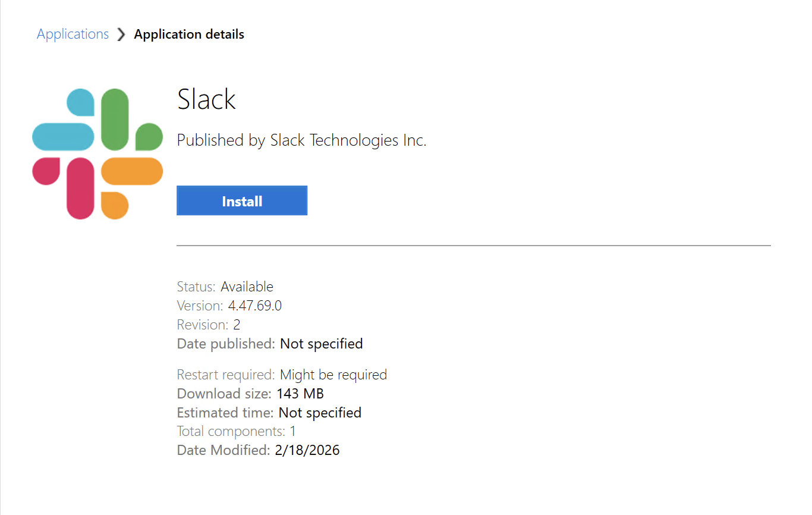This screenshot has height=515, width=812.
Task: Go back to the Applications page
Action: [x=73, y=34]
